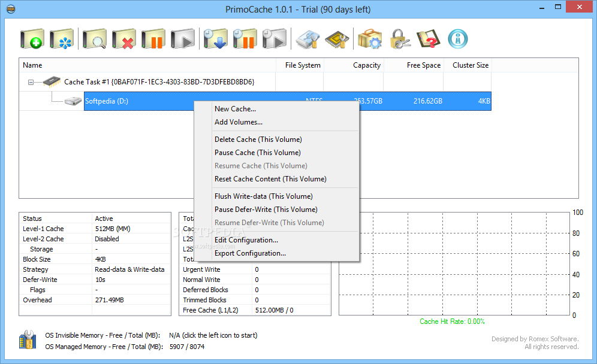Screen dimensions: 597x364
Task: Click the Block Size label
Action: [x=37, y=259]
